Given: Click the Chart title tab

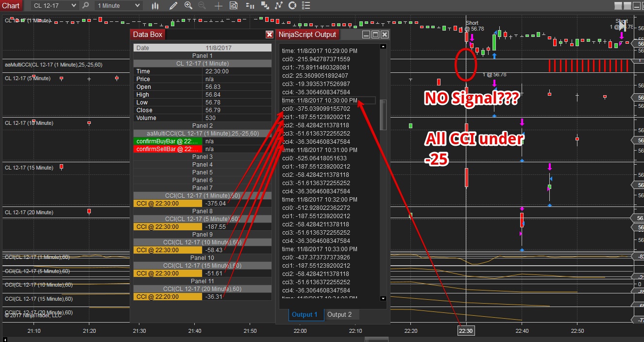Looking at the screenshot, I should (x=11, y=5).
